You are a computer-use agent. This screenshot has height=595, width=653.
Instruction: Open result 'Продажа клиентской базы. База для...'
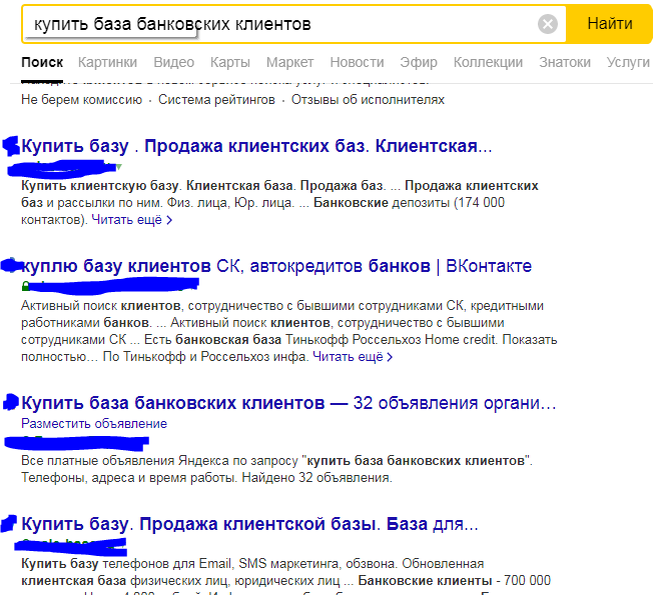click(x=249, y=524)
